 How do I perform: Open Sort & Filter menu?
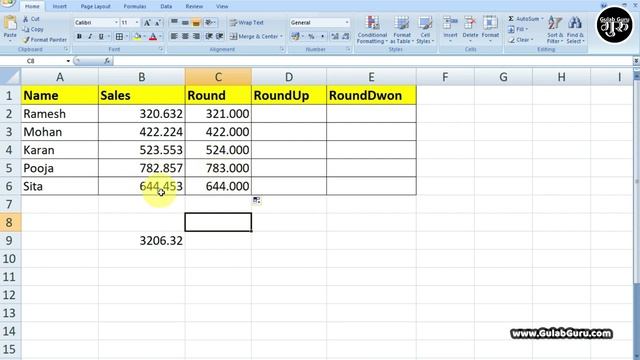[555, 30]
